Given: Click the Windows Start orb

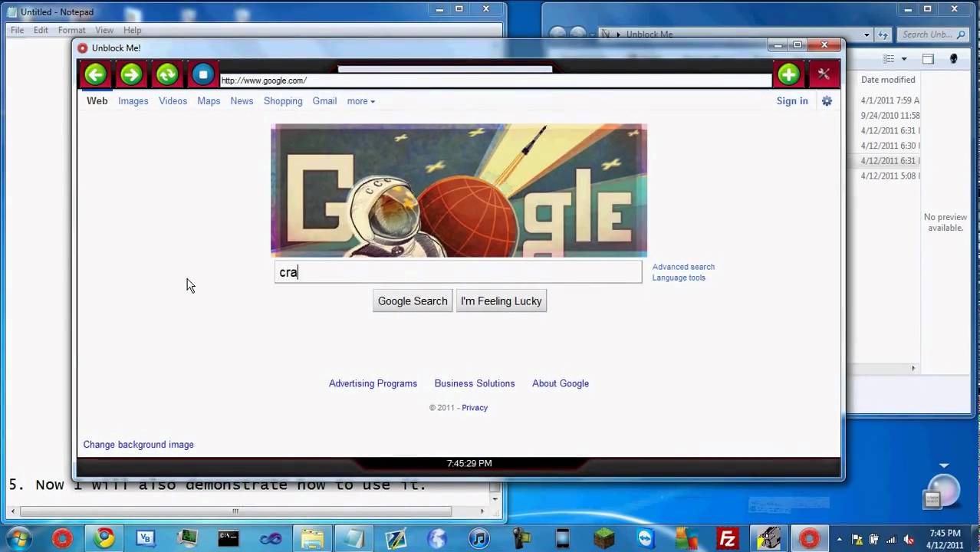Looking at the screenshot, I should [x=19, y=538].
